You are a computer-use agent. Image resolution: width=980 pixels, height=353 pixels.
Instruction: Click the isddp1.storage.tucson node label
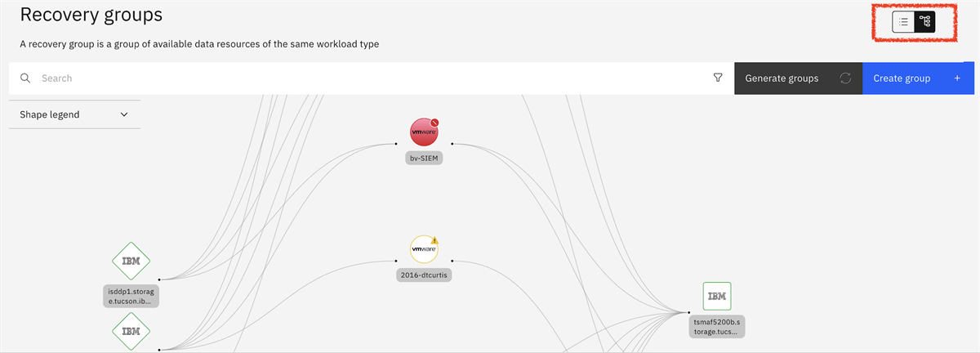click(131, 295)
